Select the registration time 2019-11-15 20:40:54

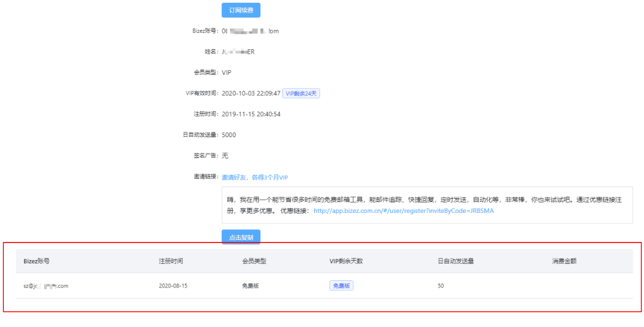[x=251, y=114]
